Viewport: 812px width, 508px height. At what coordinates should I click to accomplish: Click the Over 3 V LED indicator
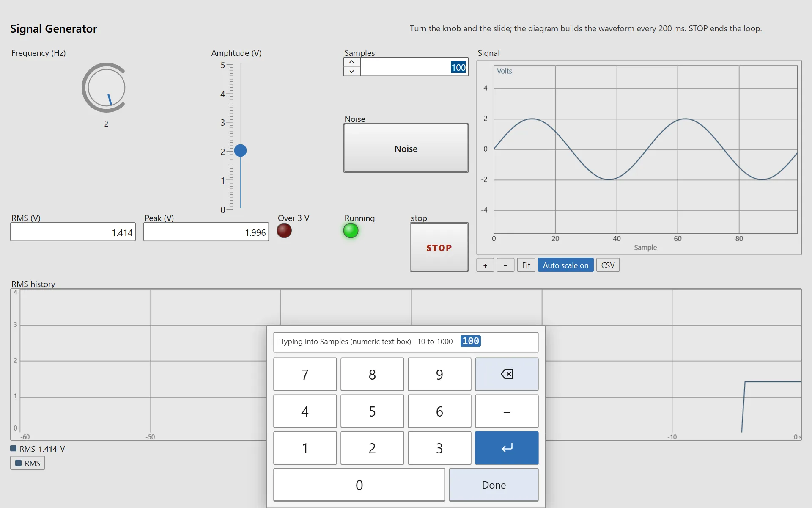click(x=284, y=231)
